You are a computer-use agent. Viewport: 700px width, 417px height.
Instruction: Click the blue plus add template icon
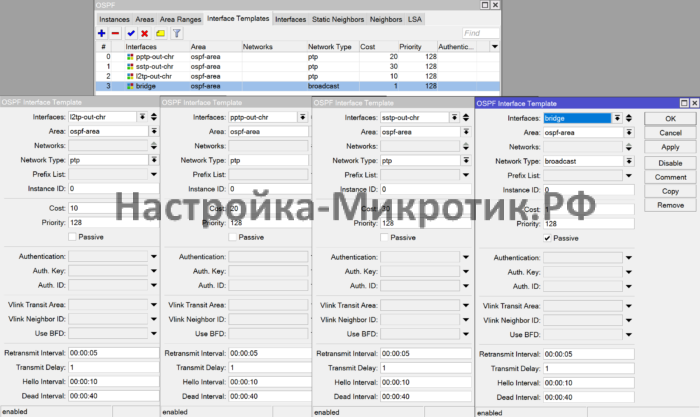[102, 33]
